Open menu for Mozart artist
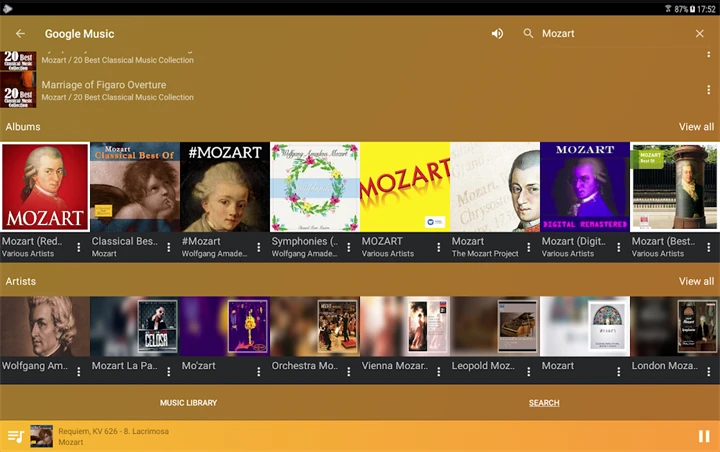This screenshot has width=720, height=452. (x=619, y=372)
